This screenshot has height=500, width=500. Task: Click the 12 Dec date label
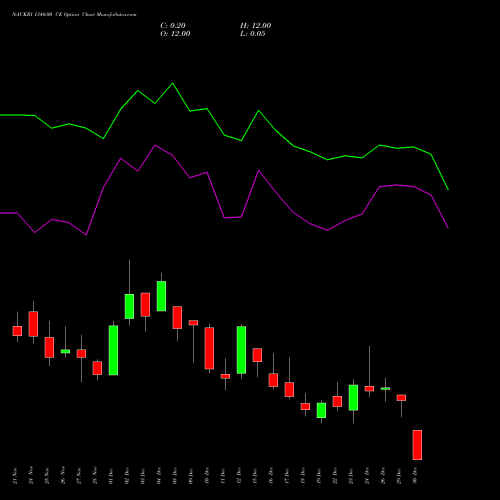[x=239, y=476]
